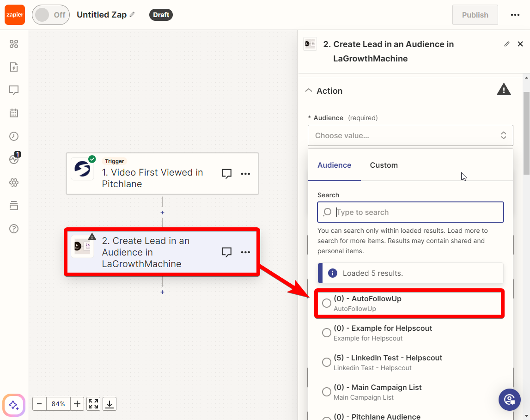Edit the Untitled Zap name pencil icon
530x420 pixels.
[x=132, y=14]
